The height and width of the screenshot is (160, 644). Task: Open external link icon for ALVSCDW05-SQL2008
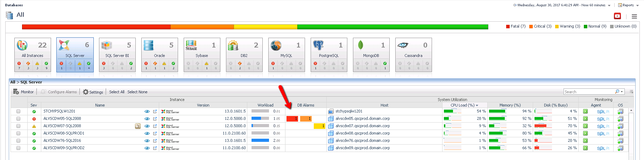(x=155, y=119)
